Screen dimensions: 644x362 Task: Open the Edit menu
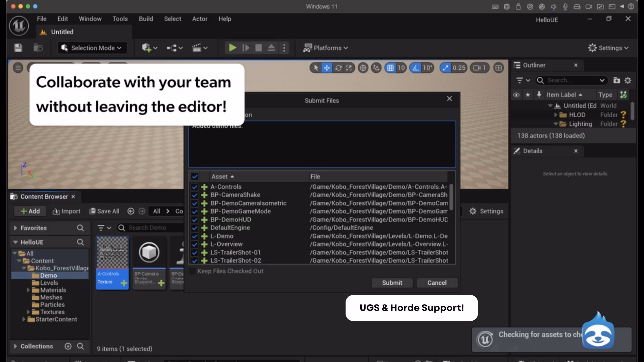62,19
